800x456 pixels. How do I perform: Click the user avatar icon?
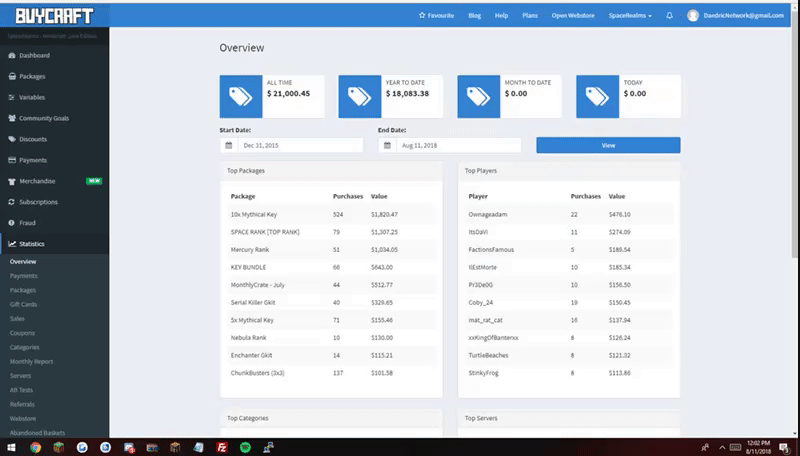pyautogui.click(x=693, y=15)
